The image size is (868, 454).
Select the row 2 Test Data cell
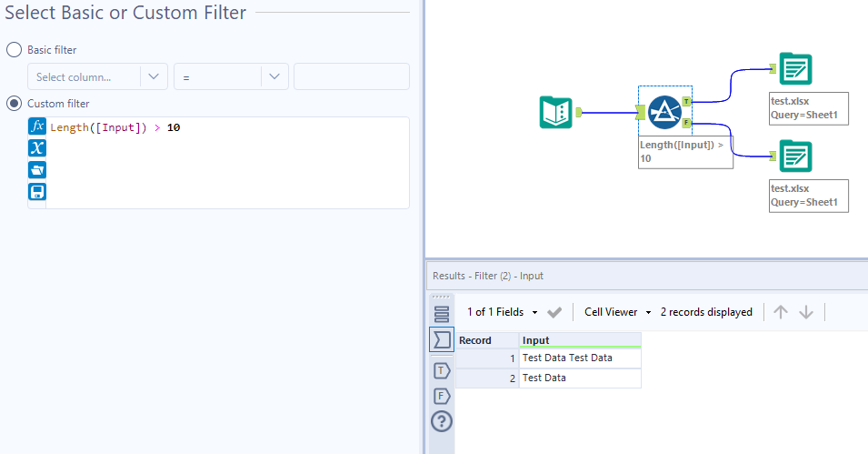pyautogui.click(x=580, y=378)
